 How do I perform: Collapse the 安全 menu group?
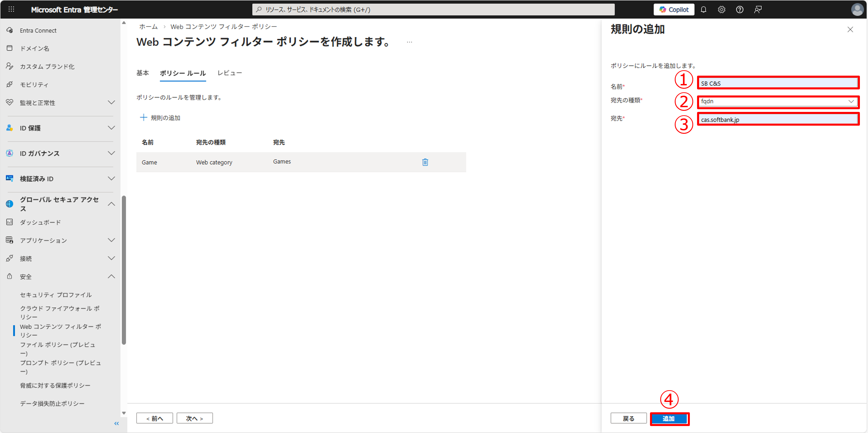(111, 276)
